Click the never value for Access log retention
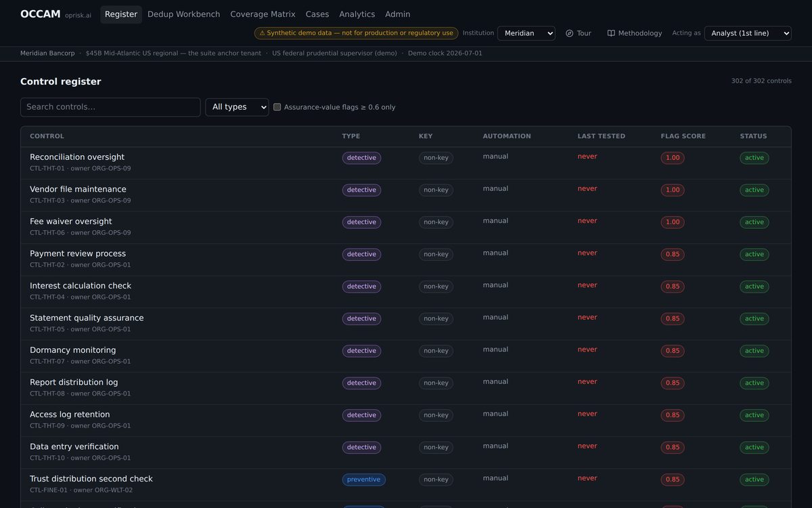Screen dimensions: 812x508 pos(587,414)
